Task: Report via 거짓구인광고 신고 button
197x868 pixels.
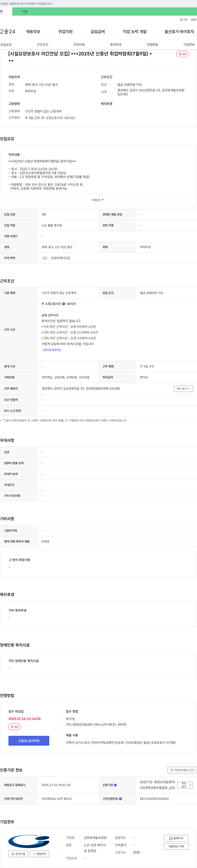Action: pyautogui.click(x=182, y=770)
